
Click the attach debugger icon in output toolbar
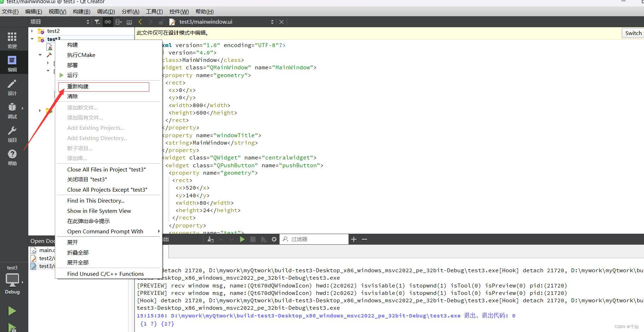click(x=264, y=239)
